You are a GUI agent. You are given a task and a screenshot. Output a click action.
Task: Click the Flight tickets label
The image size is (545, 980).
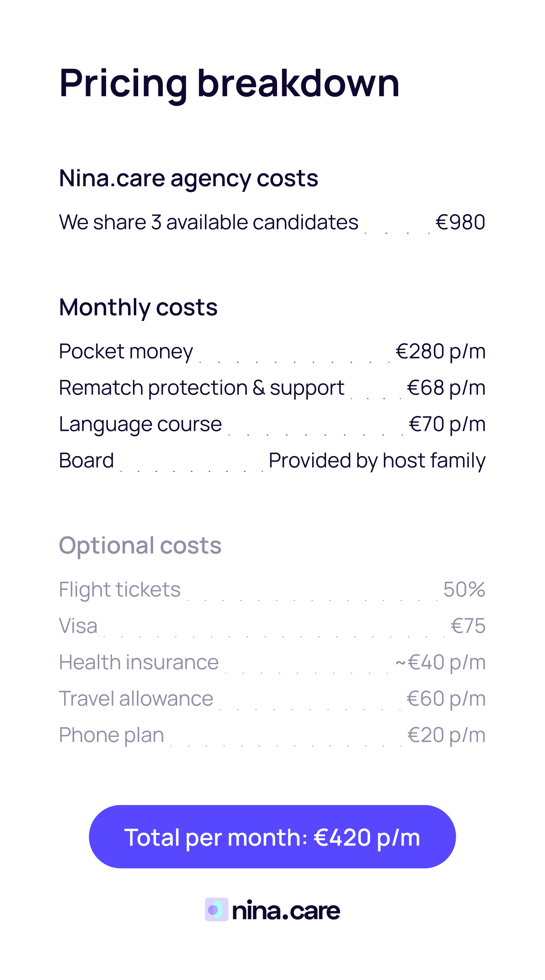tap(120, 589)
